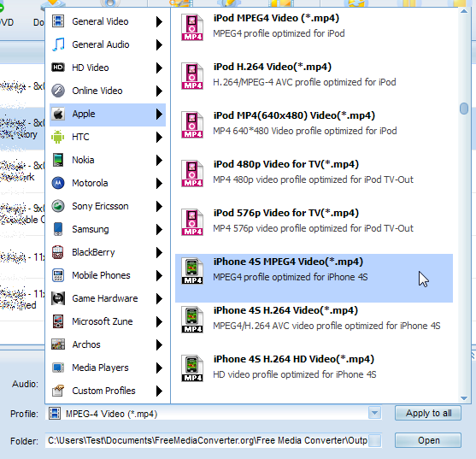Screen dimensions: 476x459
Task: Click the Samsung phone icon
Action: tap(58, 229)
